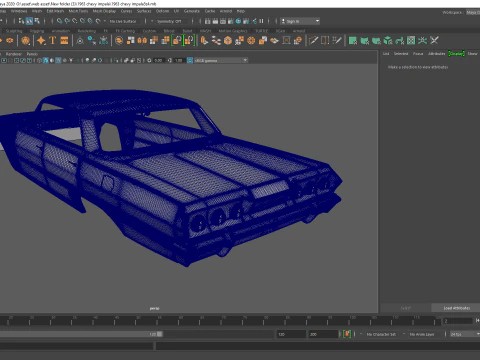Viewport: 480px width, 360px height.
Task: Click the first green-bracketed shelf icon
Action: pyautogui.click(x=177, y=41)
